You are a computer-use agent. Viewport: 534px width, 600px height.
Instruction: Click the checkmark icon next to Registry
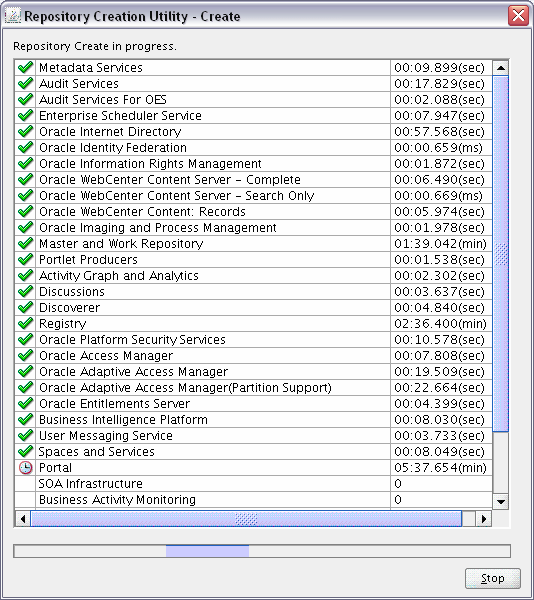[25, 324]
